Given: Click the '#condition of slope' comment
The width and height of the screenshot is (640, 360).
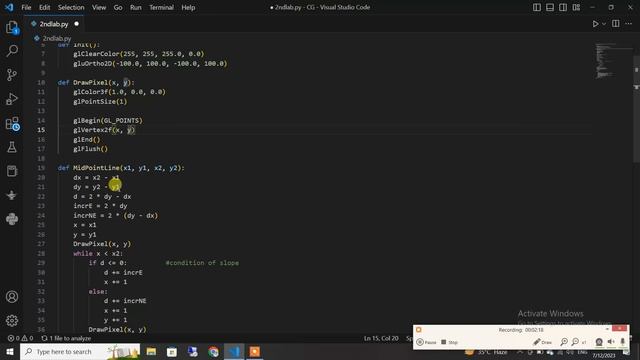Looking at the screenshot, I should pyautogui.click(x=202, y=263).
